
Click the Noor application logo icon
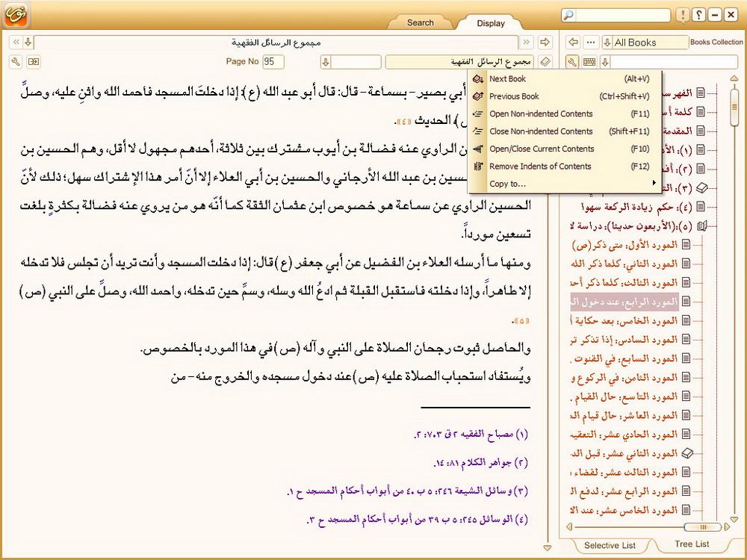pos(16,15)
